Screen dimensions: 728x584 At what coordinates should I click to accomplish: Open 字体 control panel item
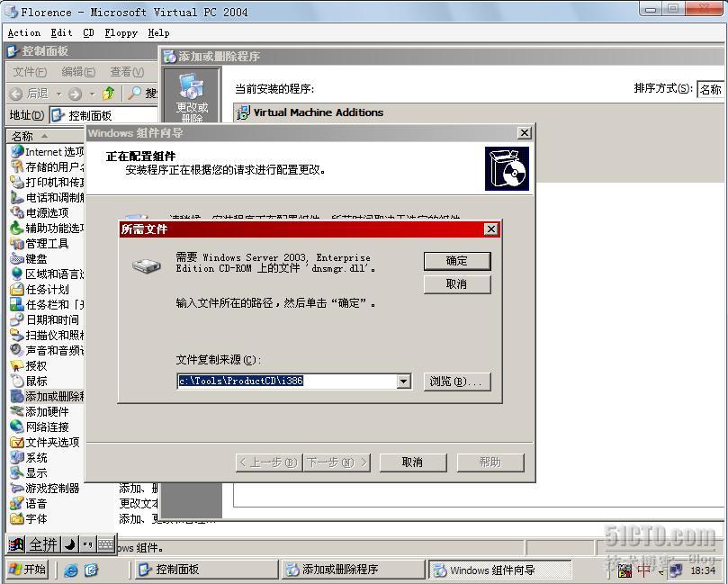point(30,519)
